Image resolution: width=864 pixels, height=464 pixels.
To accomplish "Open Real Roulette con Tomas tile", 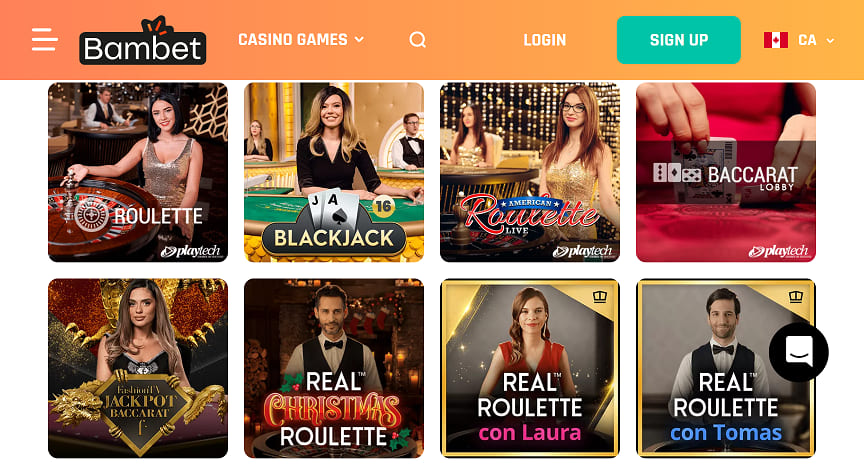I will [x=726, y=368].
